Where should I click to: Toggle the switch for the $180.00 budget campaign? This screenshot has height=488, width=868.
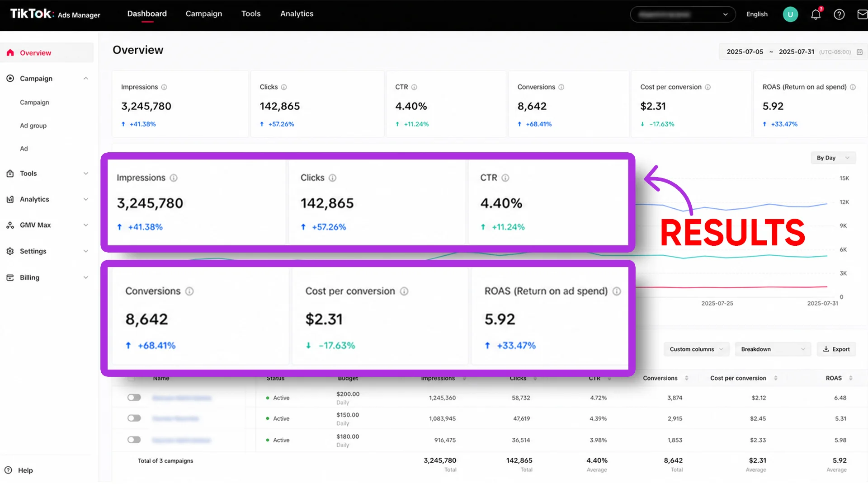point(134,440)
